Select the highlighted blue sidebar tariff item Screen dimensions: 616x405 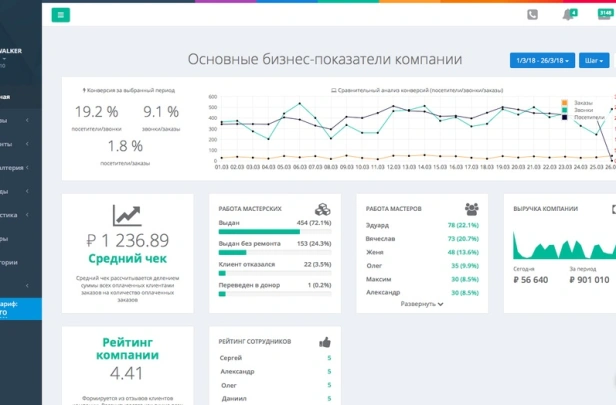pos(20,309)
